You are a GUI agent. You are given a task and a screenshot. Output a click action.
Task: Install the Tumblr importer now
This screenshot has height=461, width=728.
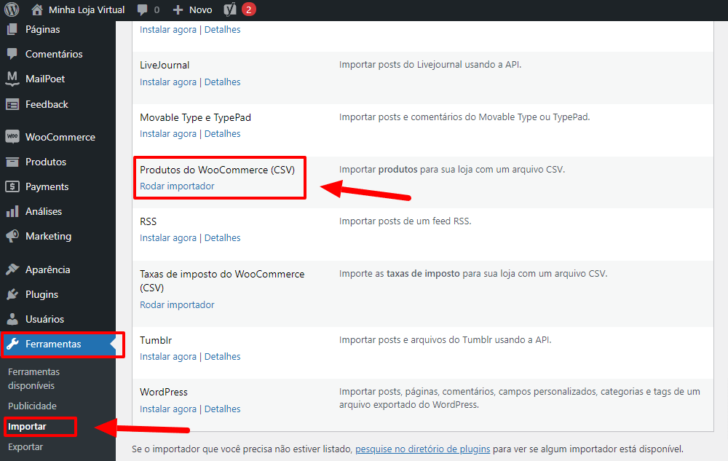[168, 357]
